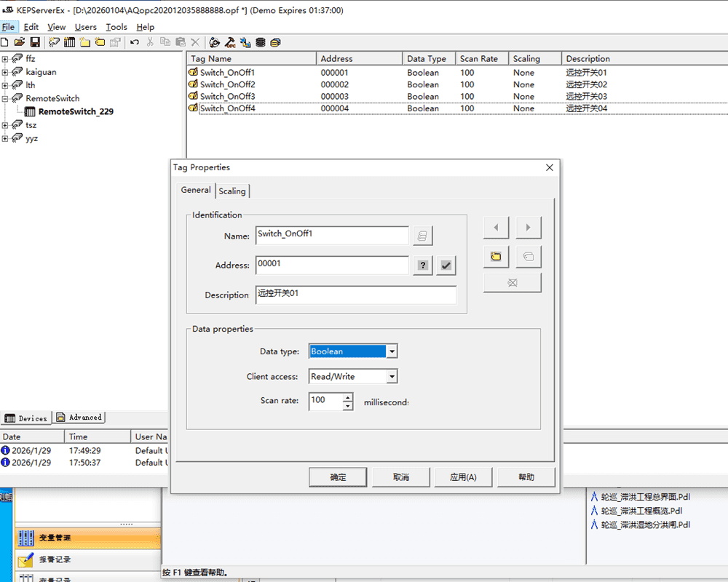728x582 pixels.
Task: Click the 应用(A) apply button
Action: pyautogui.click(x=463, y=477)
